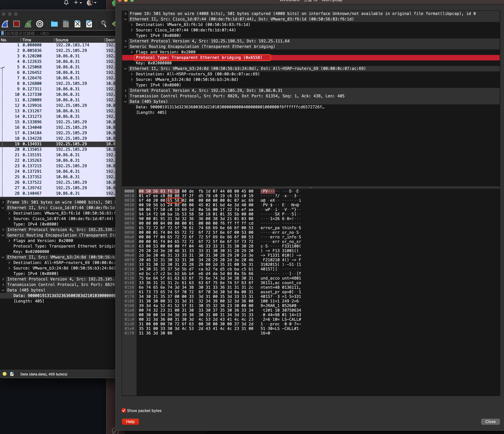Restart the current capture
The image size is (504, 434).
pos(28,24)
